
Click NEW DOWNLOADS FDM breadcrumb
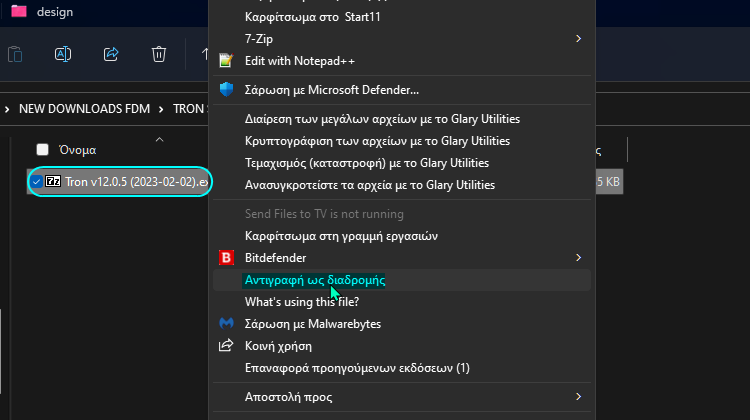pos(84,109)
